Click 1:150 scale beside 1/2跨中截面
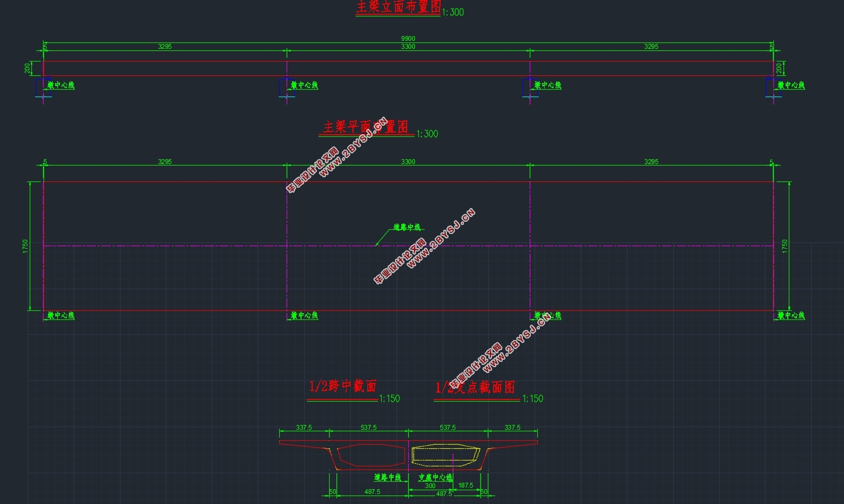Screen dimensions: 844x504 (390, 399)
